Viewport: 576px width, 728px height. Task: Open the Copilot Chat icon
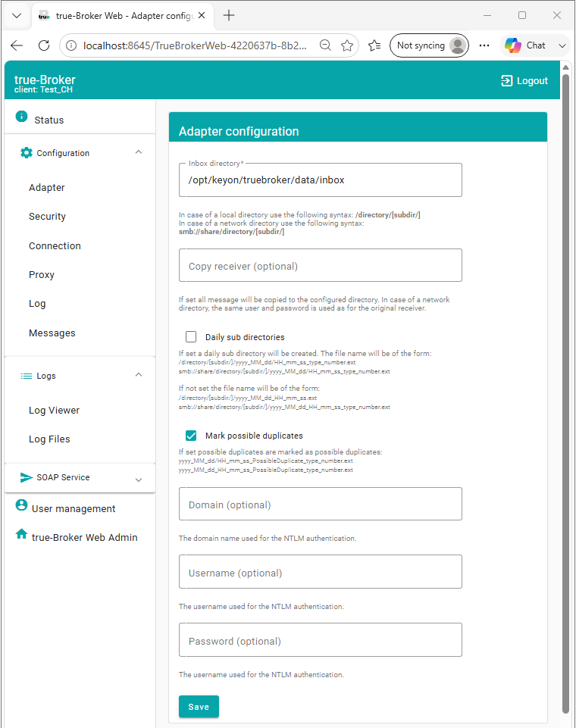[x=513, y=45]
